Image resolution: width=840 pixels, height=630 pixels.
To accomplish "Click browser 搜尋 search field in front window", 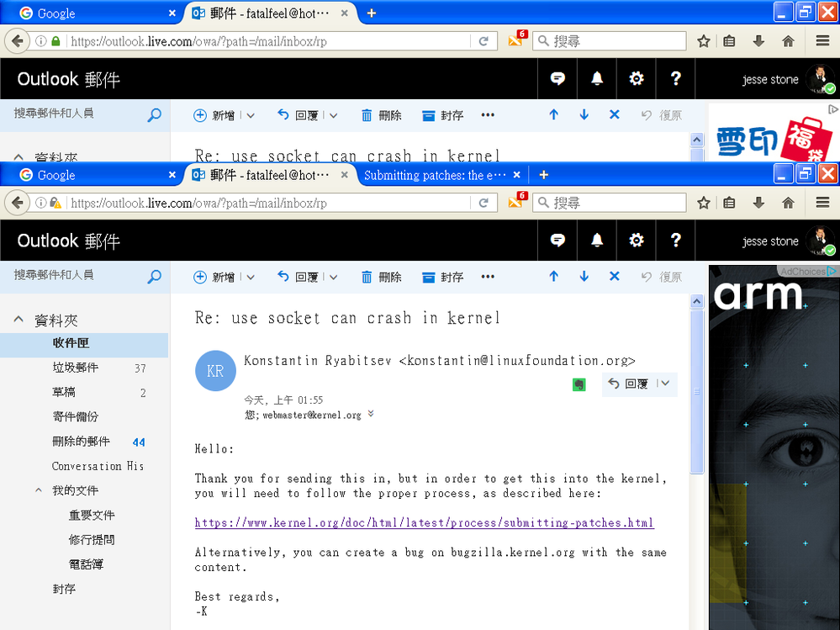I will (610, 203).
